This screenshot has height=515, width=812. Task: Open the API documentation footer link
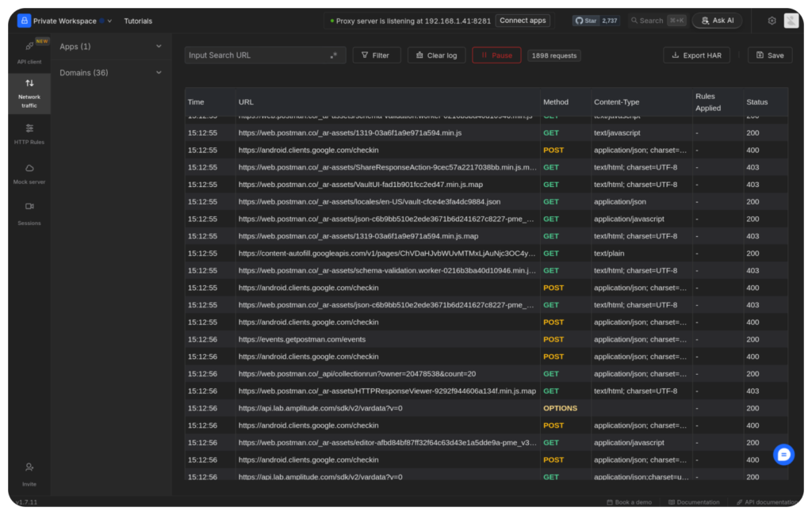click(x=767, y=502)
